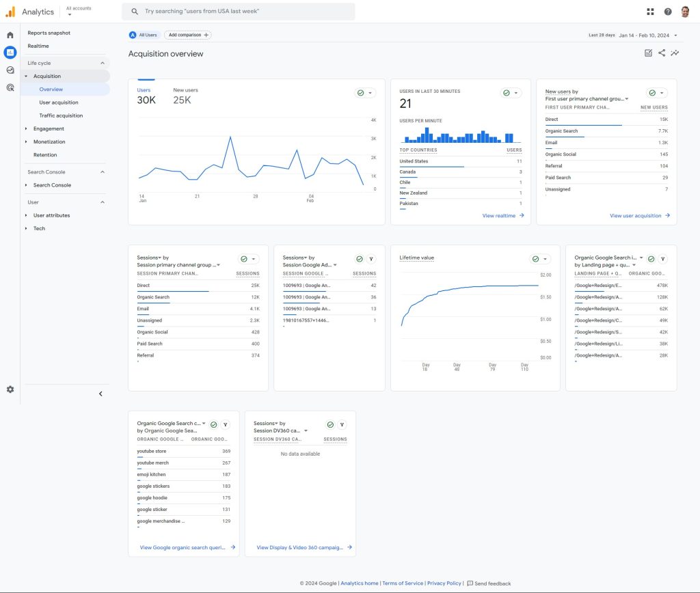Click the check status icon on the Lifetime value card

pyautogui.click(x=536, y=259)
